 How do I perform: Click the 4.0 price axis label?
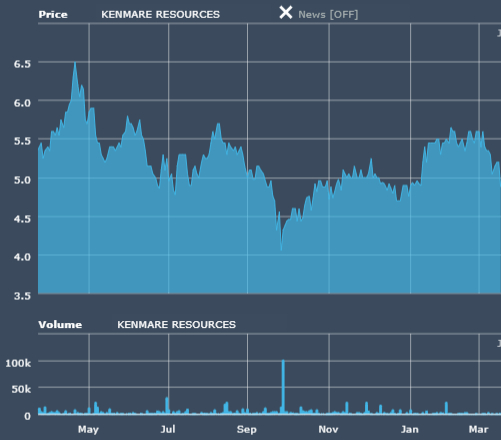[22, 257]
